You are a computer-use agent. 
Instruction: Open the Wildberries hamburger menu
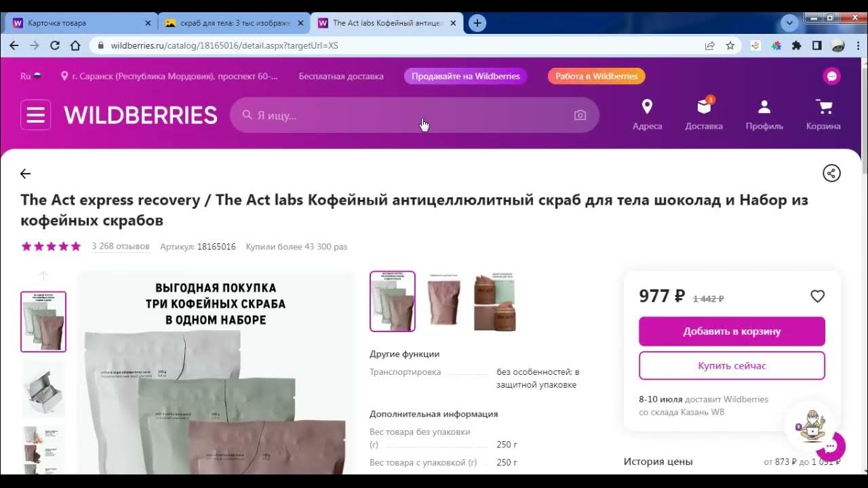35,115
